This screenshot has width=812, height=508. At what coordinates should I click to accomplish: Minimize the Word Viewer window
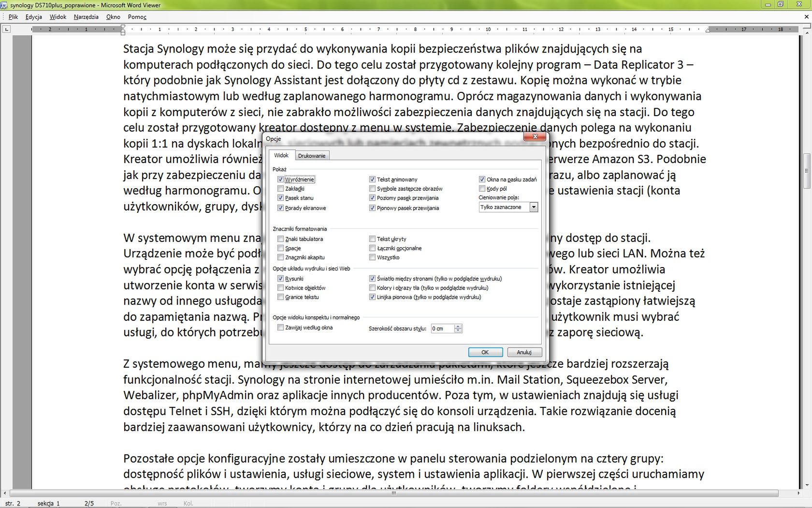(x=767, y=4)
